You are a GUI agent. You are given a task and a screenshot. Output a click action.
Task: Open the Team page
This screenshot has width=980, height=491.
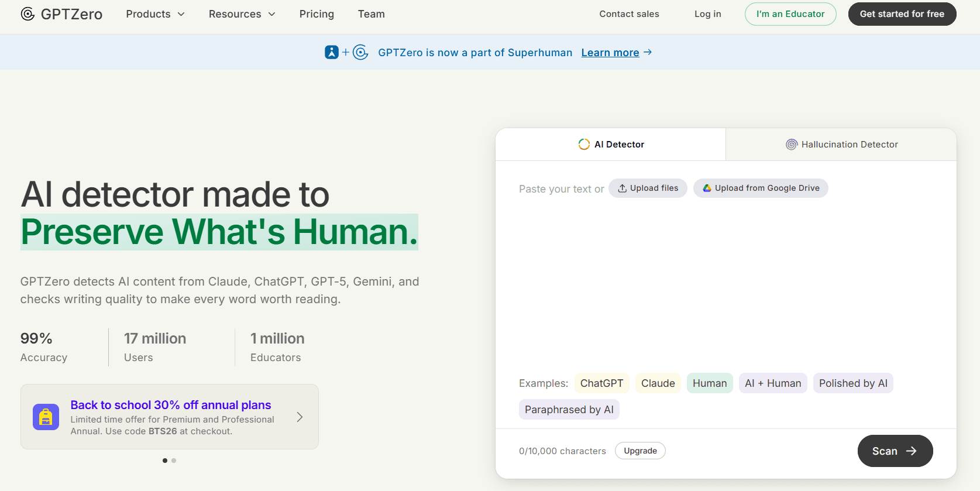point(372,14)
